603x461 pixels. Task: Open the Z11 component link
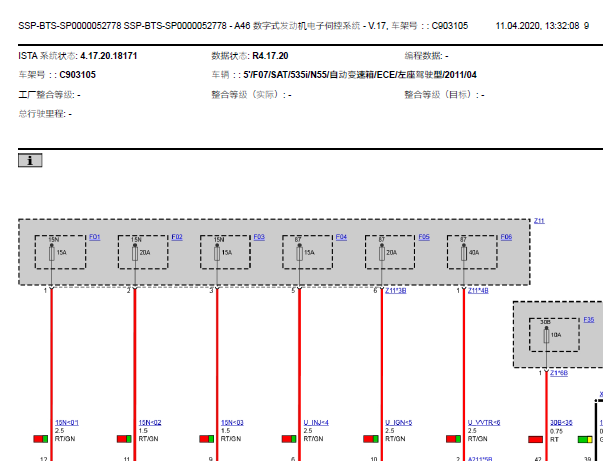[539, 221]
